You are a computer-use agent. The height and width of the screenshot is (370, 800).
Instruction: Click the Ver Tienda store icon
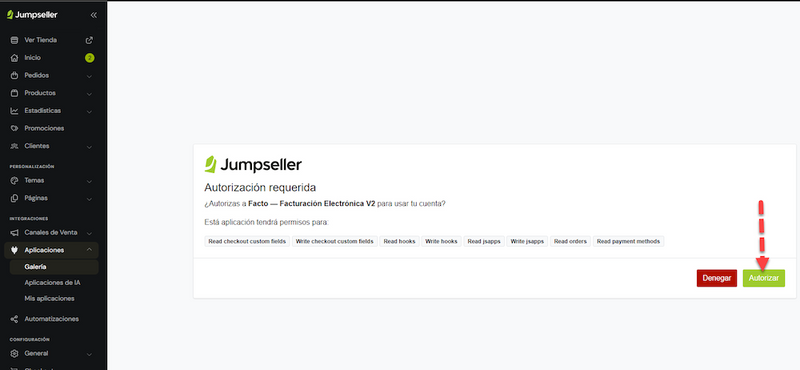point(14,40)
